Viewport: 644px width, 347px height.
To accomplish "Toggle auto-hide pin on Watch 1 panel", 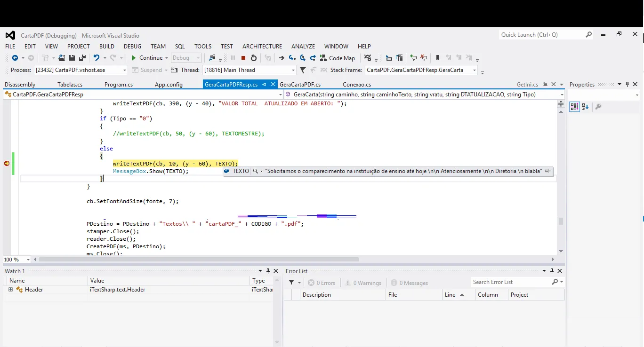I will 268,271.
